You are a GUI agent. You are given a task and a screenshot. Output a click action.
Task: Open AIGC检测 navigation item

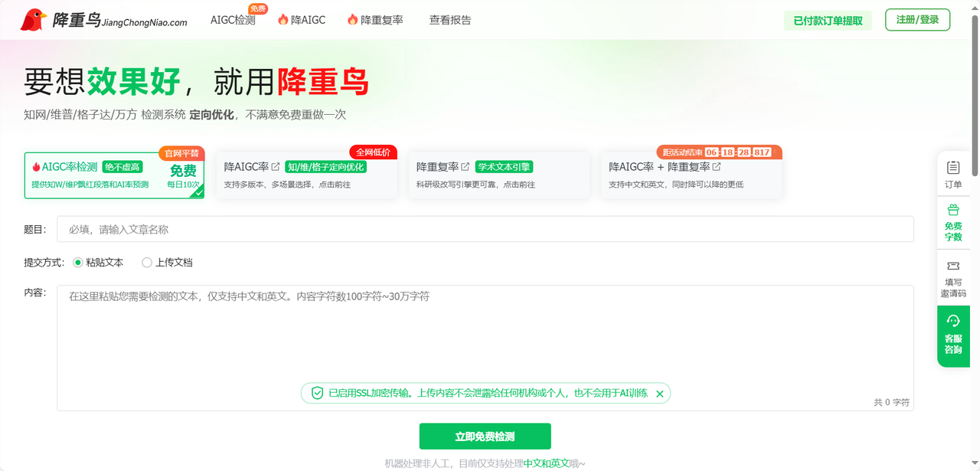(x=233, y=20)
